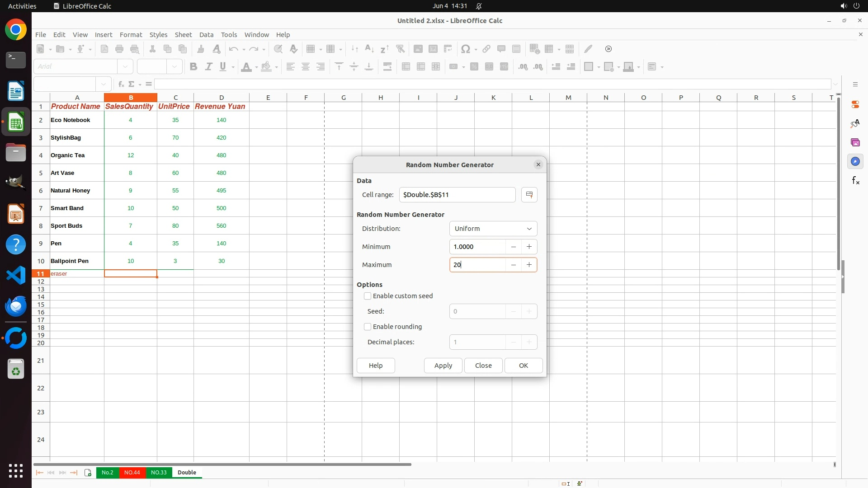
Task: Open the sidebar Navigator panel
Action: (x=855, y=162)
